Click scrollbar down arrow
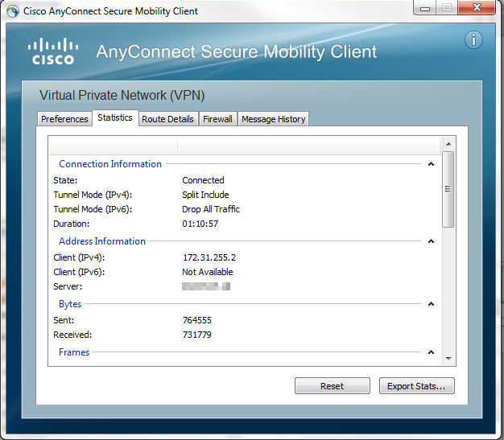This screenshot has height=440, width=504. coord(448,359)
